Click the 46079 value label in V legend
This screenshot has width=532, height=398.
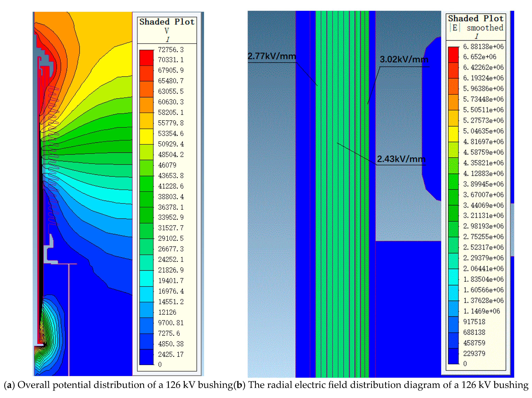tap(167, 165)
